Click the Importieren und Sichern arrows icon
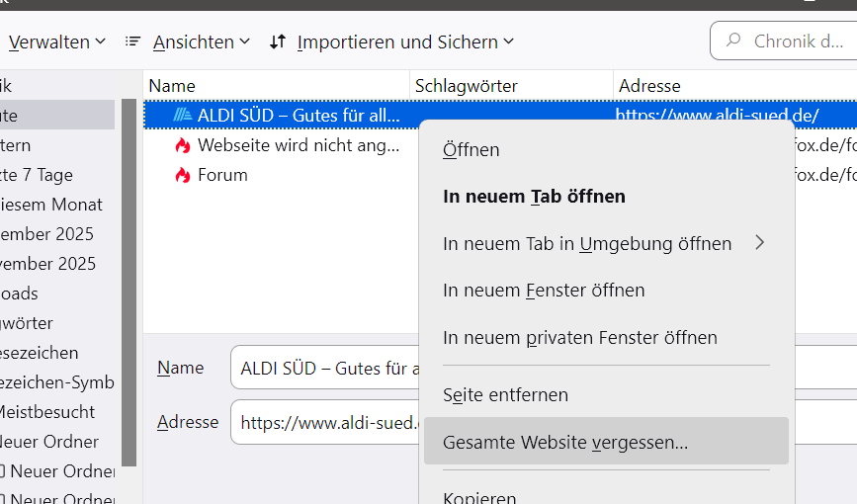Viewport: 857px width, 504px height. click(x=278, y=42)
